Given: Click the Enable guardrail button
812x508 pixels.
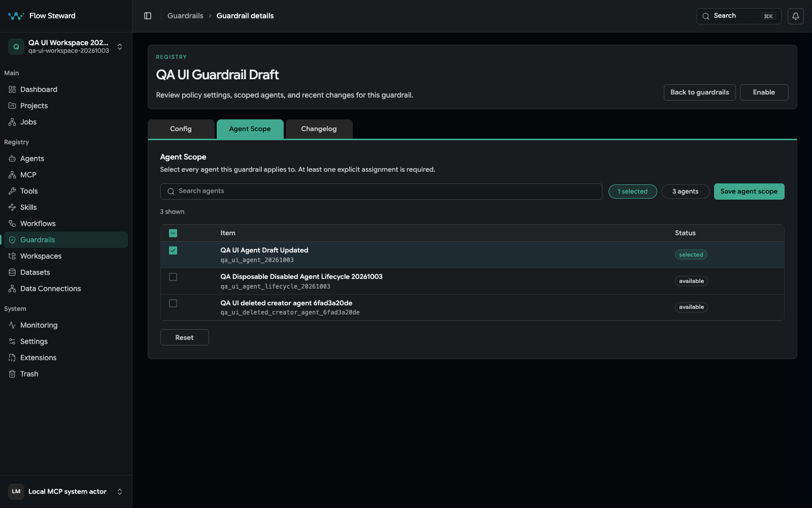Looking at the screenshot, I should tap(764, 92).
